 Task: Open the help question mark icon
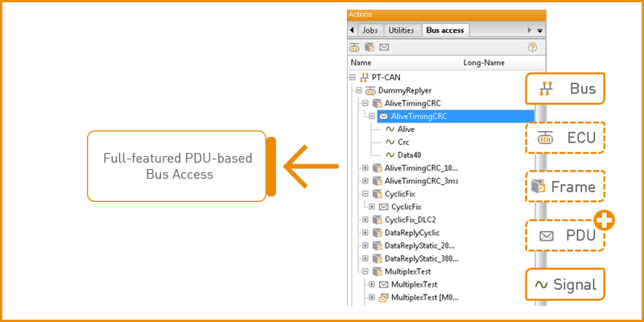(532, 47)
